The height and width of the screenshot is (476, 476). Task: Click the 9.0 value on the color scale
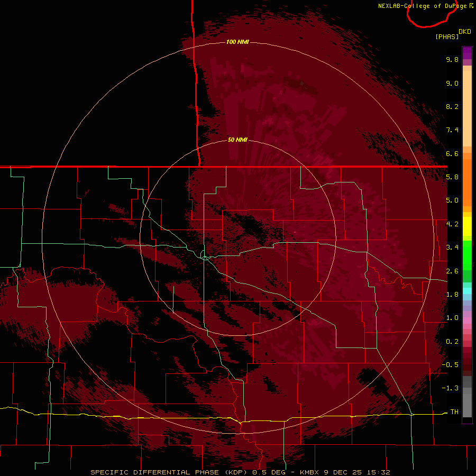452,83
